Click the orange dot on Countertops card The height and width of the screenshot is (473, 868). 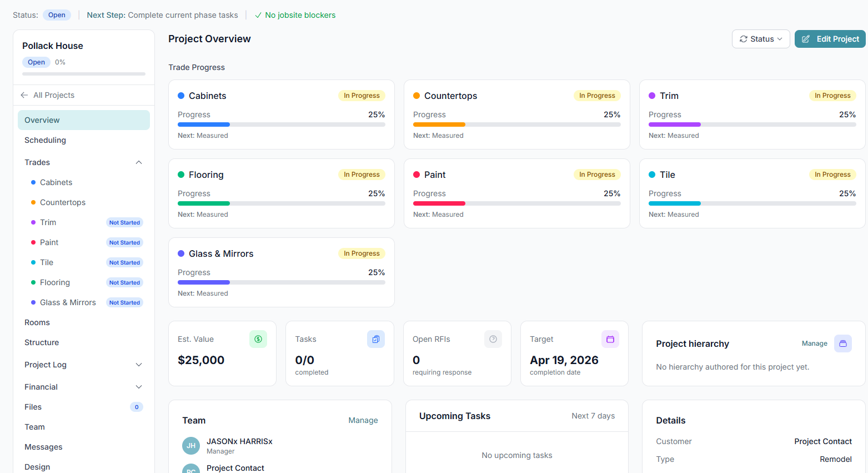417,96
